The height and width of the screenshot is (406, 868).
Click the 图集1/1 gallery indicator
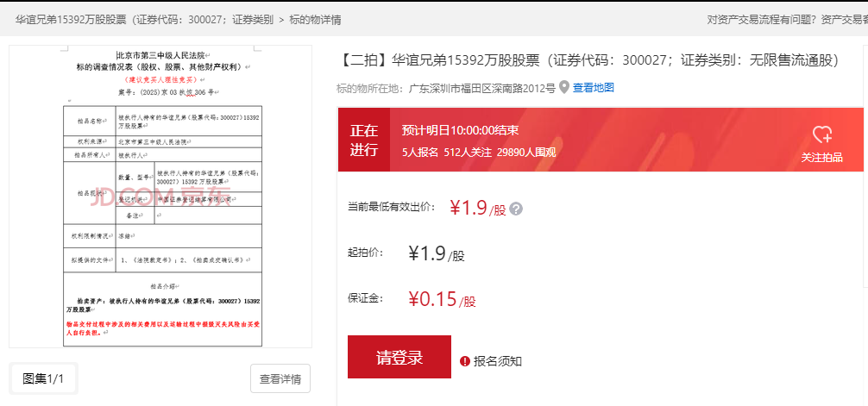click(x=43, y=379)
